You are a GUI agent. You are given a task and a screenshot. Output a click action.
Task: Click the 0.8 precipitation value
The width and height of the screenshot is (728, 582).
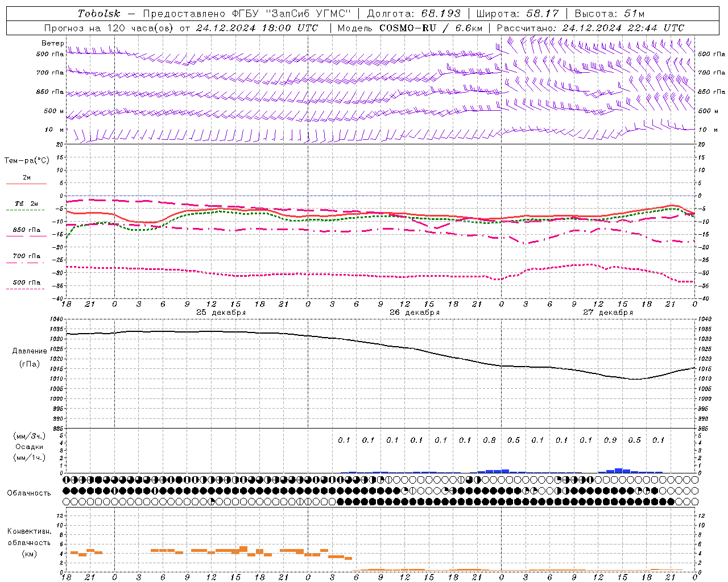click(x=489, y=440)
